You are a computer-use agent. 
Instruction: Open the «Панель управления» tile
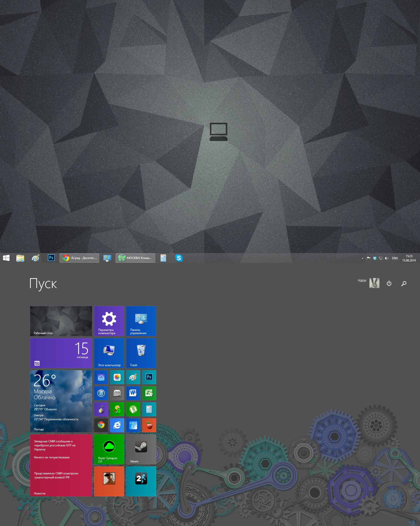click(141, 321)
